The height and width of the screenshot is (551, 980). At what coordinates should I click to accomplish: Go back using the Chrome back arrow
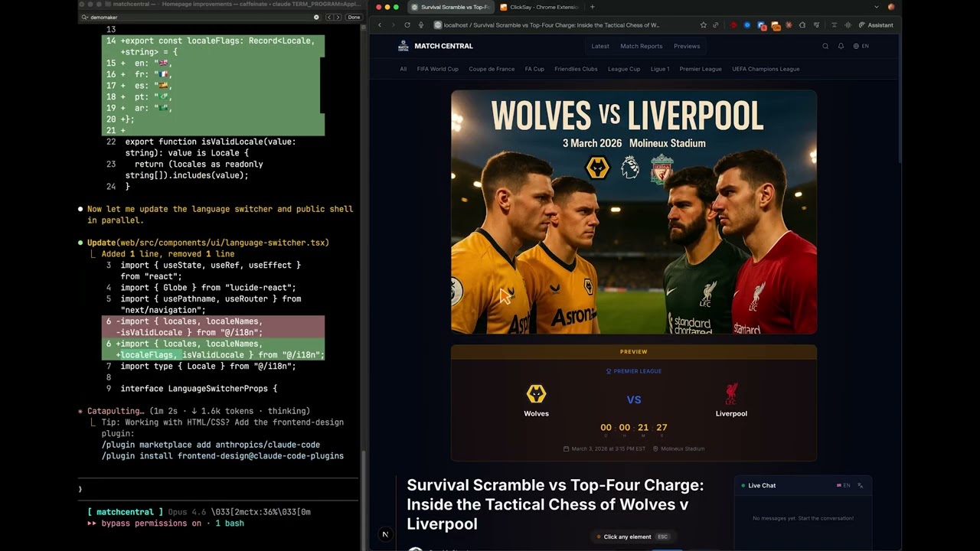380,25
